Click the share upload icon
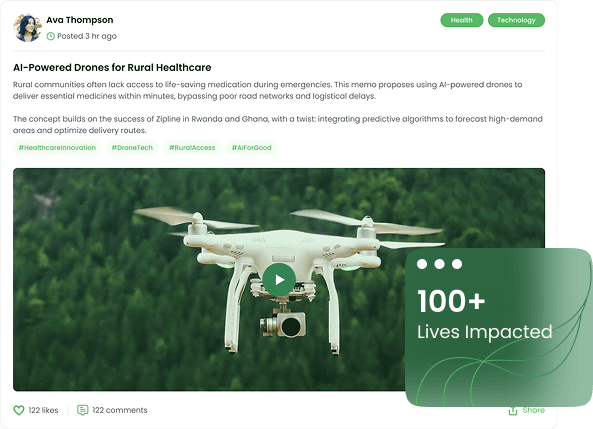This screenshot has width=593, height=429. 513,411
